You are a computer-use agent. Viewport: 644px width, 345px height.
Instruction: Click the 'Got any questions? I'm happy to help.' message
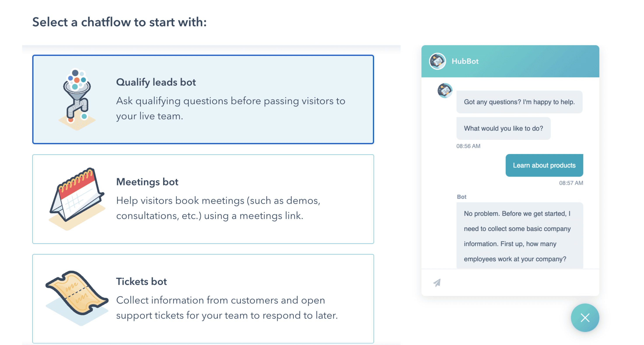point(519,102)
